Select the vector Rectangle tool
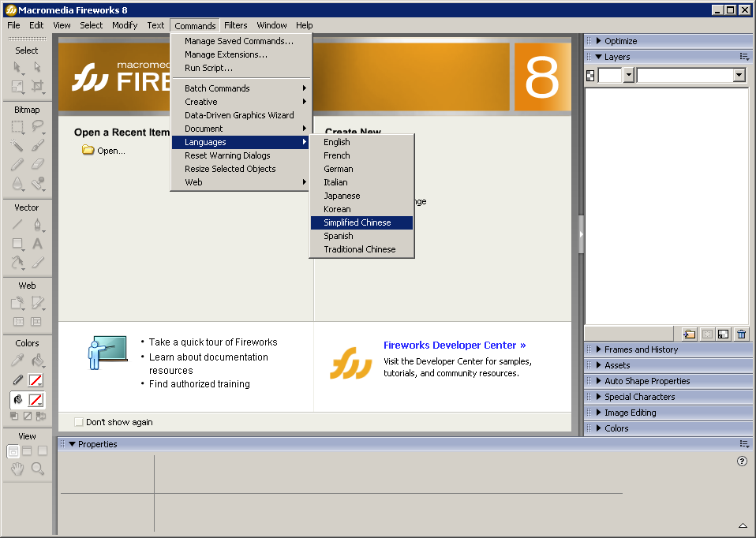The width and height of the screenshot is (756, 538). coord(17,244)
